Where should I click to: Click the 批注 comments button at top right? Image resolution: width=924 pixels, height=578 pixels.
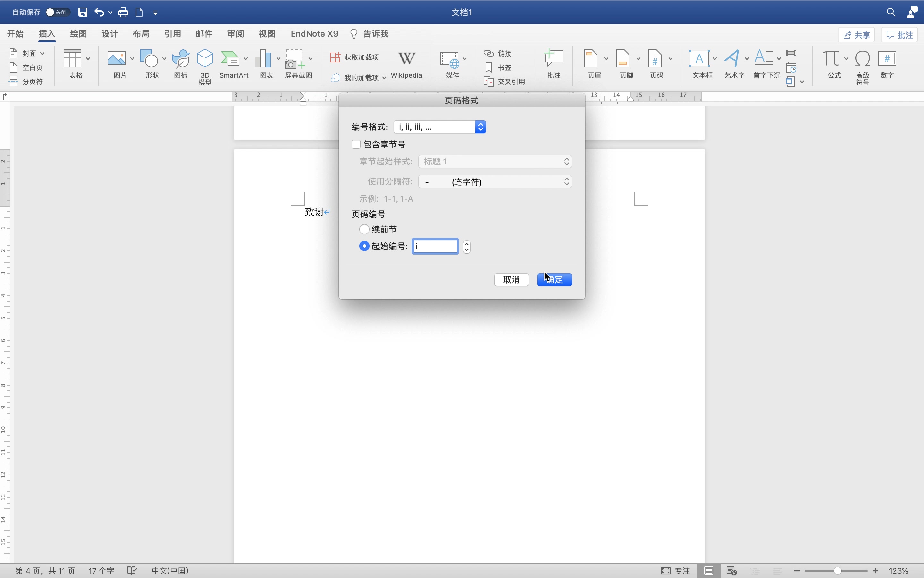pos(899,35)
